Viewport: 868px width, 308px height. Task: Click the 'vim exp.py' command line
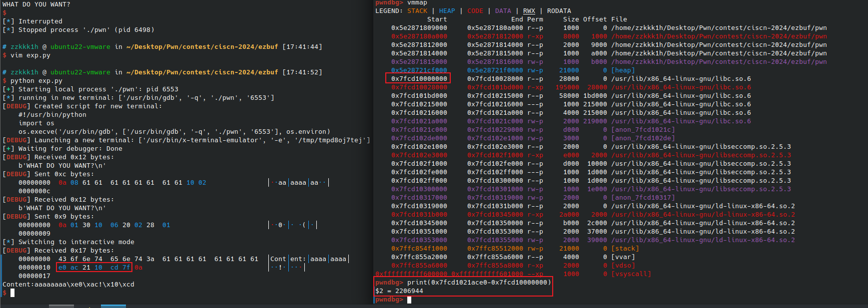[x=30, y=55]
